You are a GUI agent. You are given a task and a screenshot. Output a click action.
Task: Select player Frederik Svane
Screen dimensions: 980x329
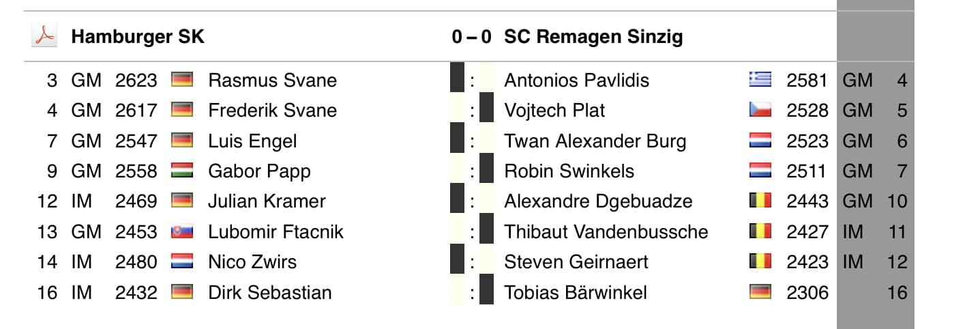coord(272,111)
